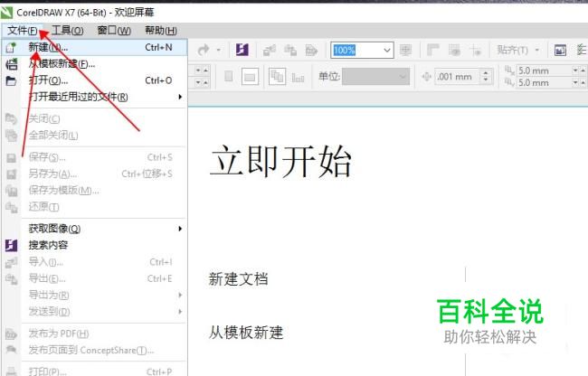Screen dimensions: 588x376
Task: Click 新建文档 on the welcome screen
Action: (x=239, y=279)
